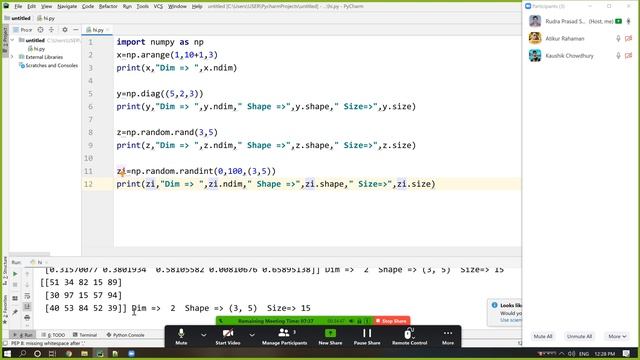Hide the Project panel with minus icon

(x=76, y=30)
